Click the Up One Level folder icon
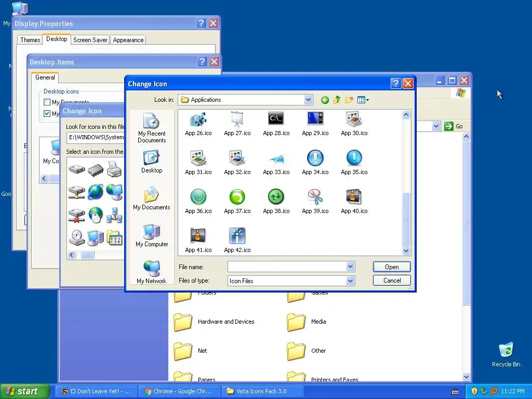This screenshot has height=399, width=532. (337, 100)
